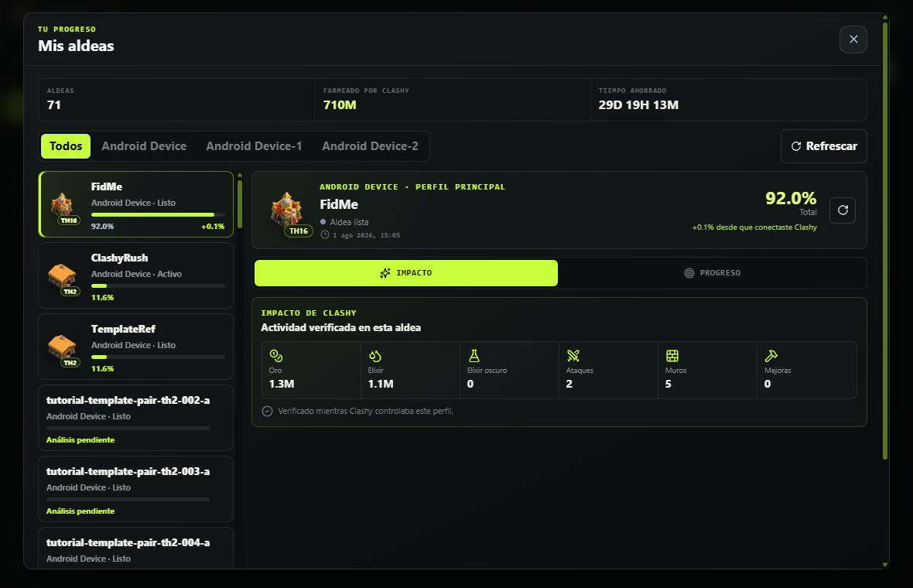
Task: Click the 92.0% Total percentage
Action: tap(791, 198)
